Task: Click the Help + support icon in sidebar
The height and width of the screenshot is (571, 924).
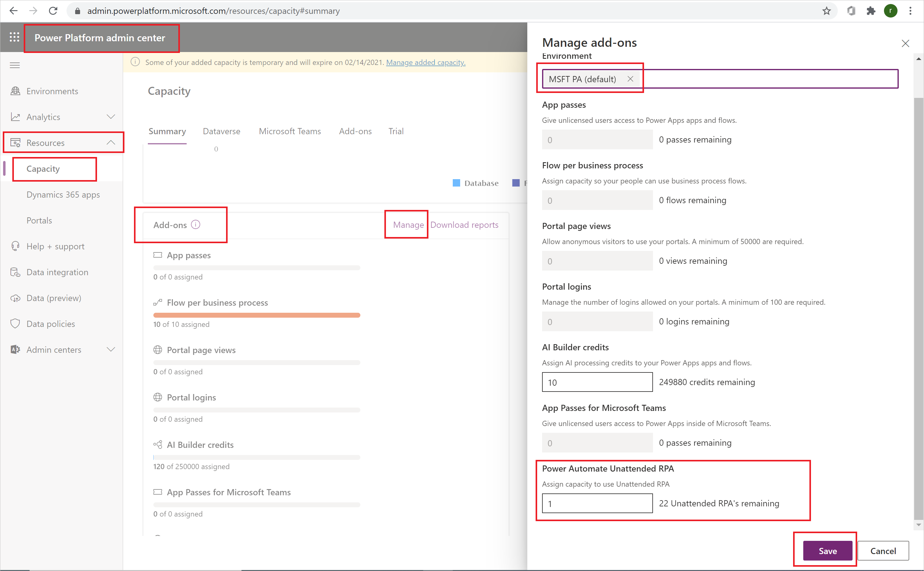Action: point(15,246)
